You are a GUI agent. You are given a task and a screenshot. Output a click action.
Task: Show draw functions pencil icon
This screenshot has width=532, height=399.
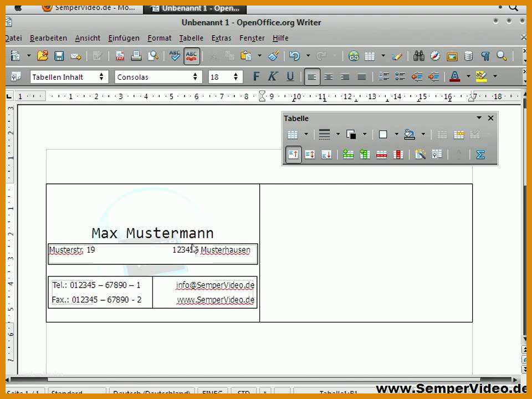[397, 56]
